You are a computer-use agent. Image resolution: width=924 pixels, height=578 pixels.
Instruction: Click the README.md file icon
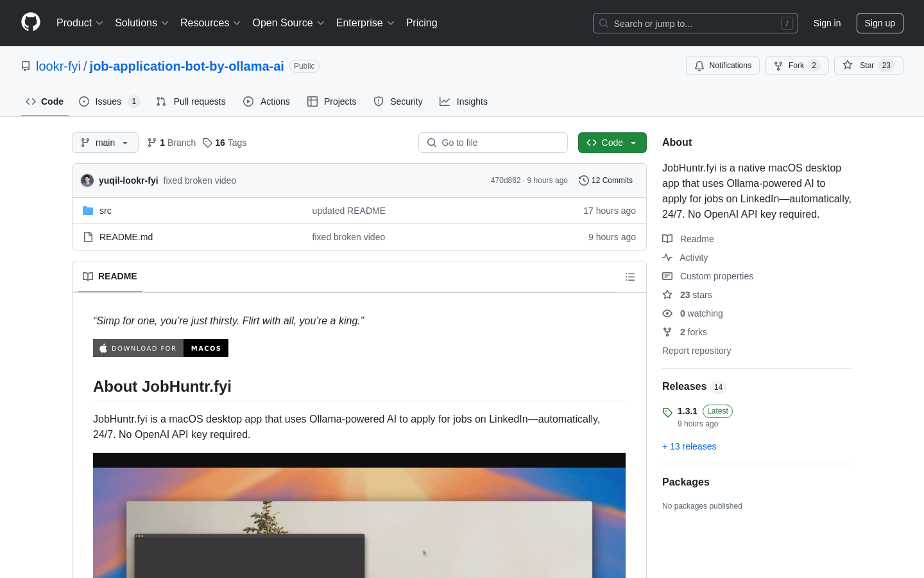(x=88, y=237)
